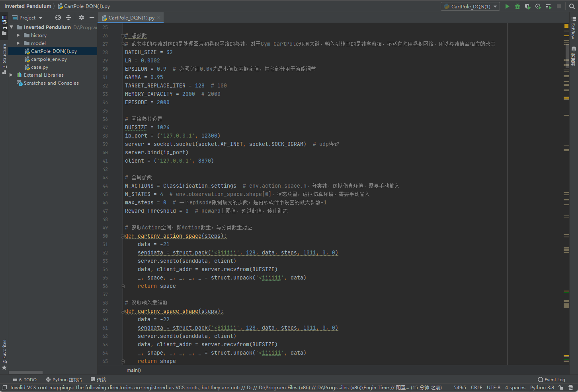
Task: Open the CartPole_DQN(1) run configuration dropdown
Action: (x=471, y=6)
